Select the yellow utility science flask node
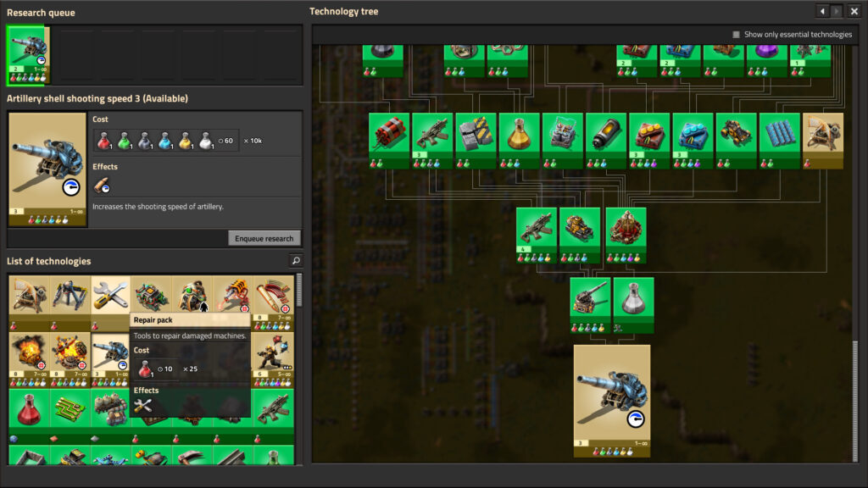The image size is (868, 488). (519, 136)
